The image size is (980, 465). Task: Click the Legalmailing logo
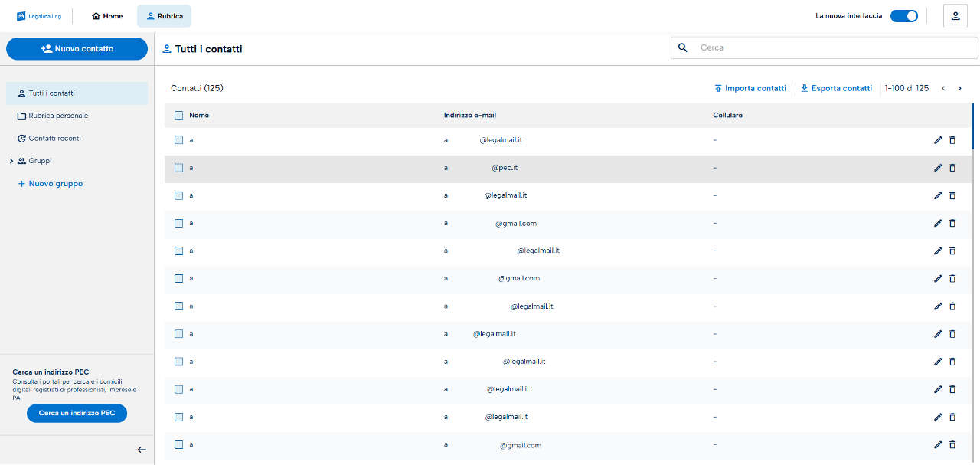point(39,16)
